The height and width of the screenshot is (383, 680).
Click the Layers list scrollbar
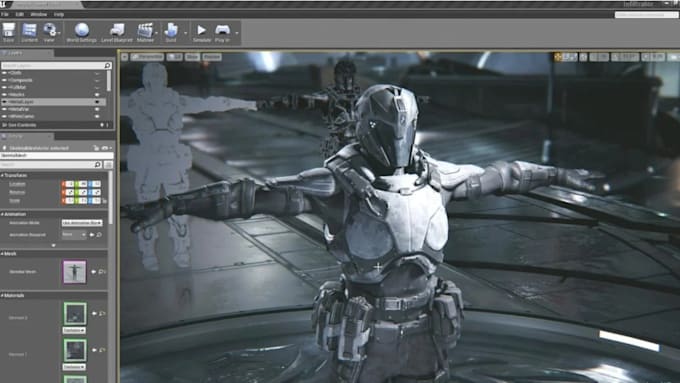(108, 81)
